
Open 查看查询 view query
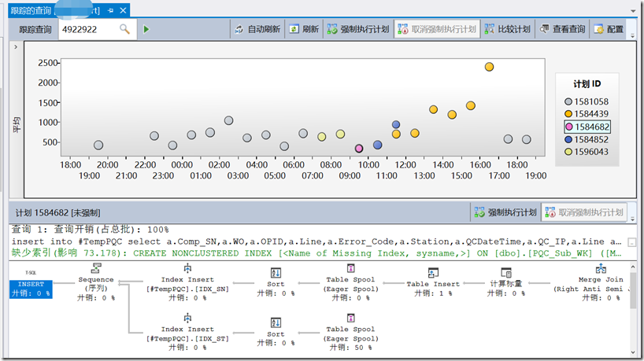562,29
